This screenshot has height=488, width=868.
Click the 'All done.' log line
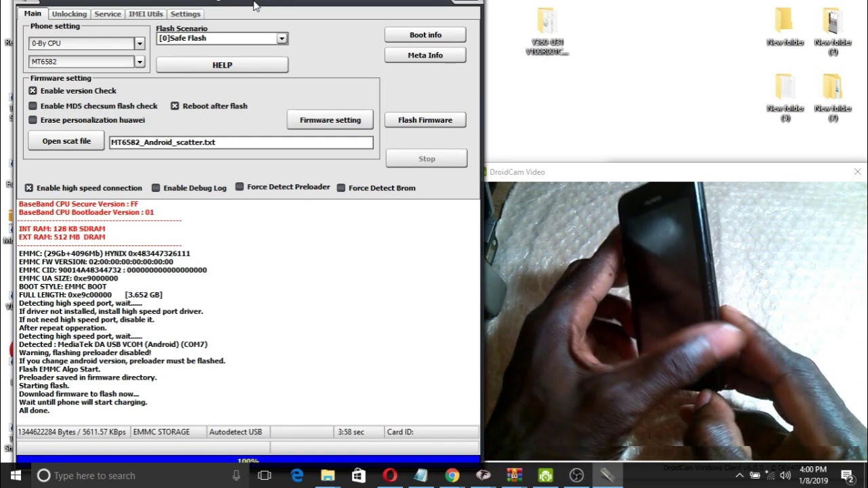coord(34,411)
